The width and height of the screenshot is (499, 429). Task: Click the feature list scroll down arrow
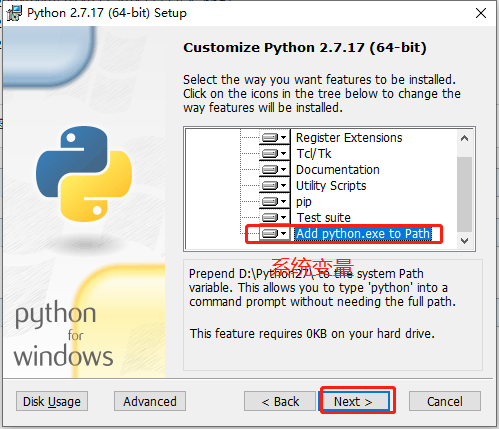pyautogui.click(x=465, y=240)
